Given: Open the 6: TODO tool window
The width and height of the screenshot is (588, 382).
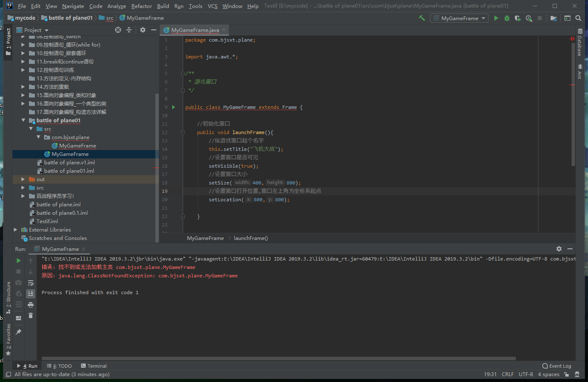Looking at the screenshot, I should (59, 366).
